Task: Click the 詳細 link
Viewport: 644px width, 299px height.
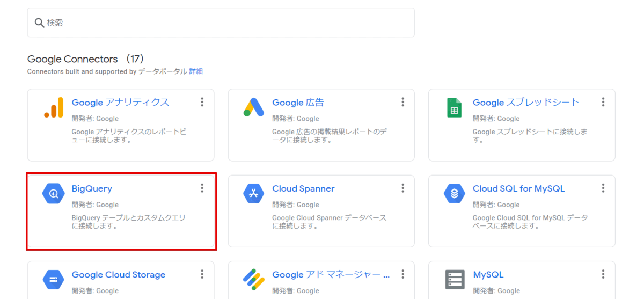Action: tap(196, 71)
